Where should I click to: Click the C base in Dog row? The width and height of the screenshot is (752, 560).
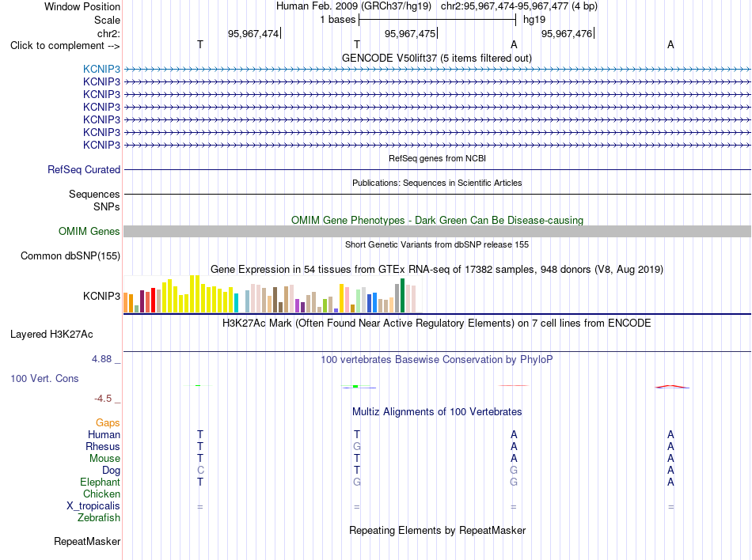pos(200,471)
